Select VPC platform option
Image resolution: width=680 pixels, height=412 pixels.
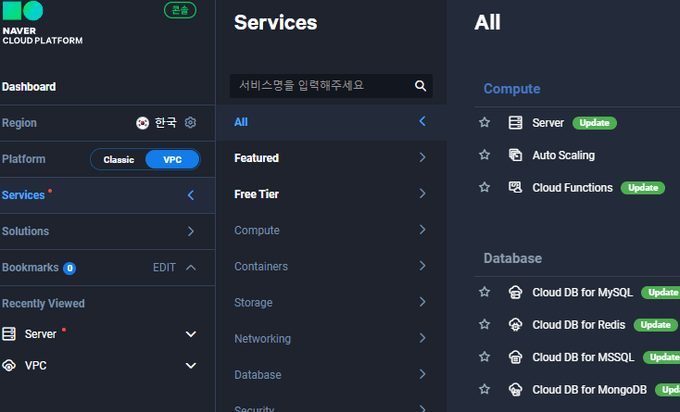coord(171,160)
